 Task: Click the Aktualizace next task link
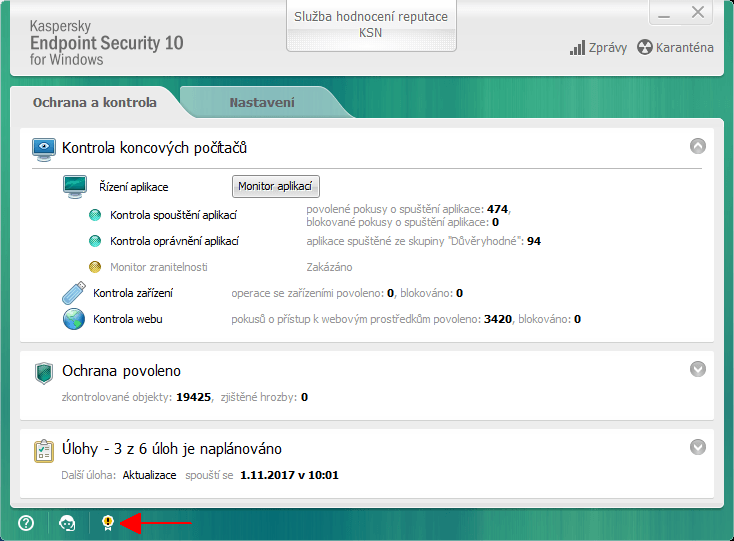click(149, 475)
